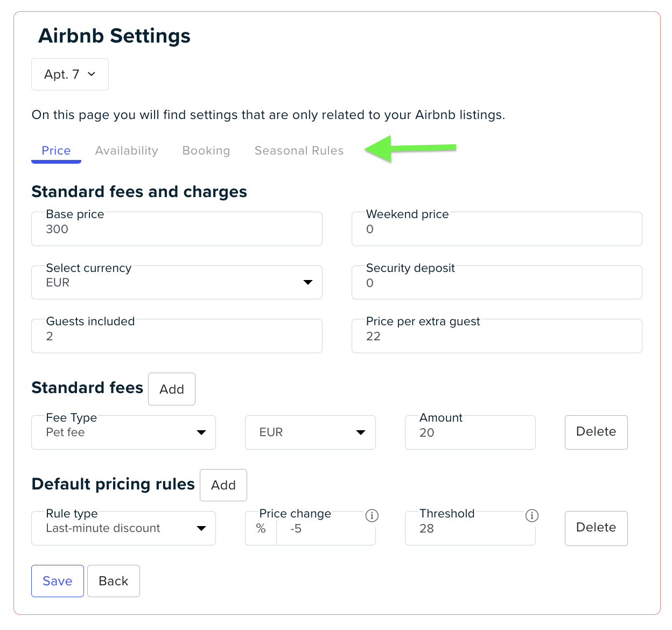Screen dimensions: 672x630
Task: Save the Airbnb settings
Action: coord(58,581)
